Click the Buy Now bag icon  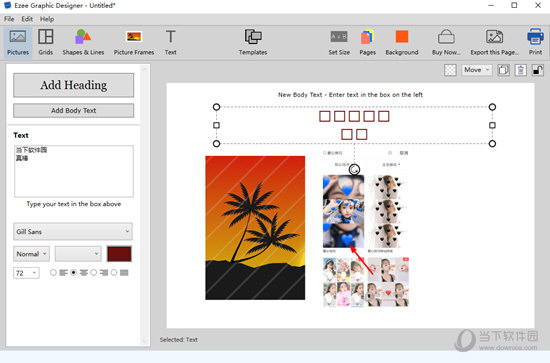click(x=446, y=37)
